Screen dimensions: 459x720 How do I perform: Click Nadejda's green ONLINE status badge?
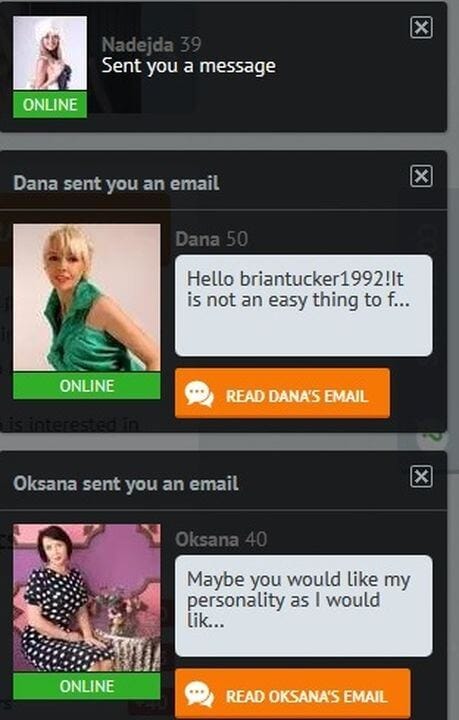click(x=50, y=105)
